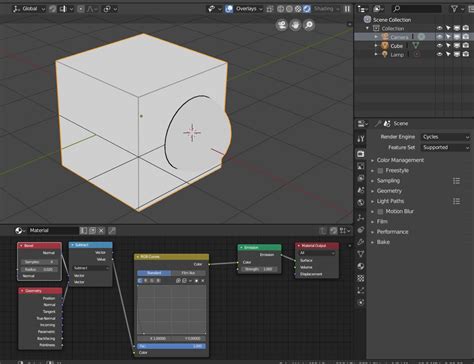Toggle Cube visibility eye in outliner

439,45
